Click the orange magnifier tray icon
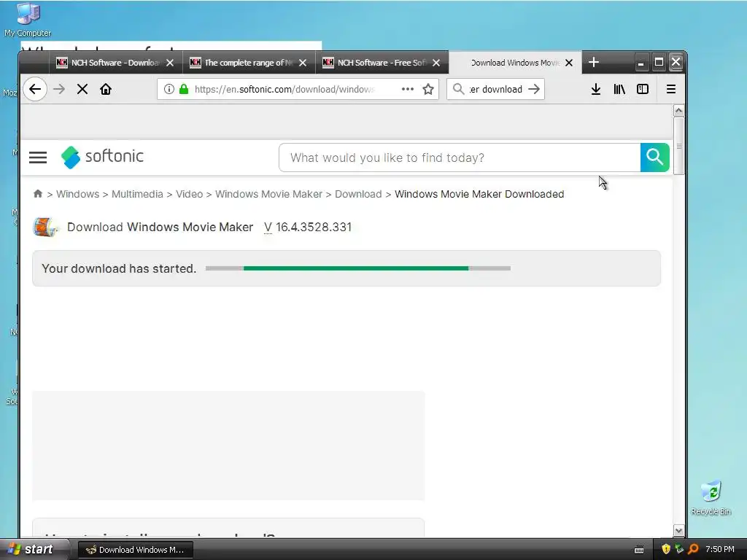This screenshot has width=747, height=560. [x=693, y=549]
